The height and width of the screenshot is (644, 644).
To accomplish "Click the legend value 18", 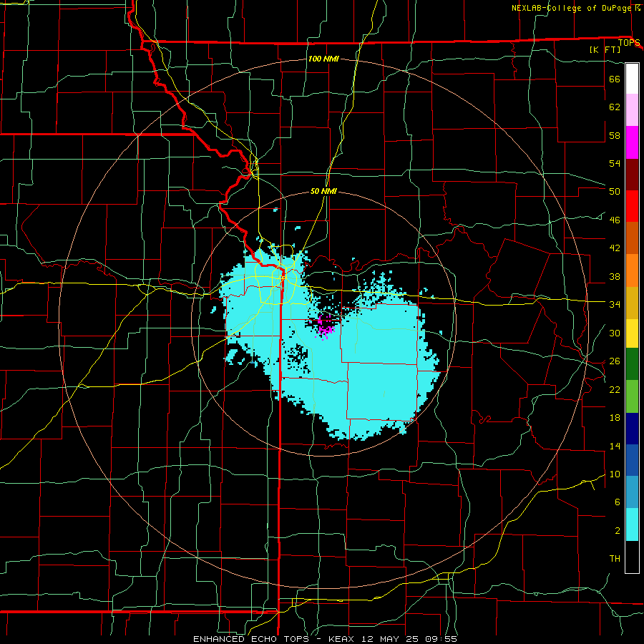I will [x=615, y=418].
